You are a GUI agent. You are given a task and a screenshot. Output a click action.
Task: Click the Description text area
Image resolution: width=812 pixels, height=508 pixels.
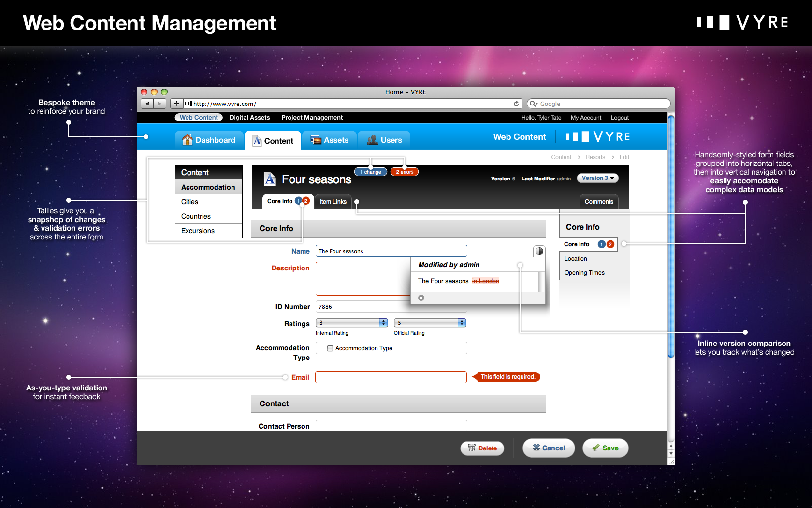(363, 279)
